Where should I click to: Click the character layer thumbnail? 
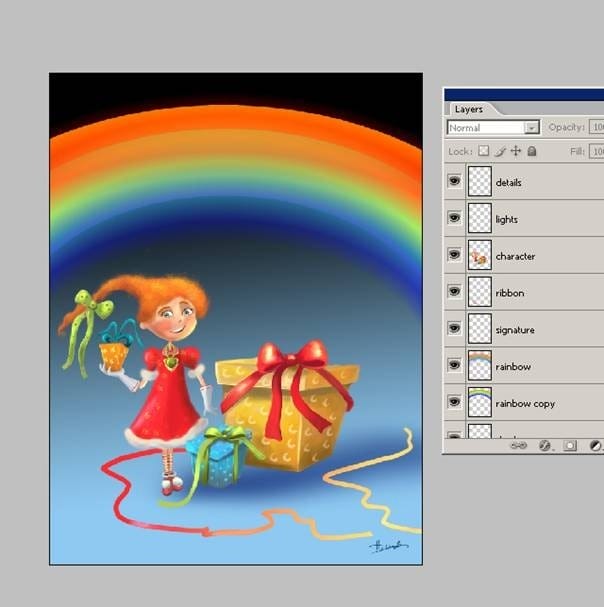pos(480,255)
